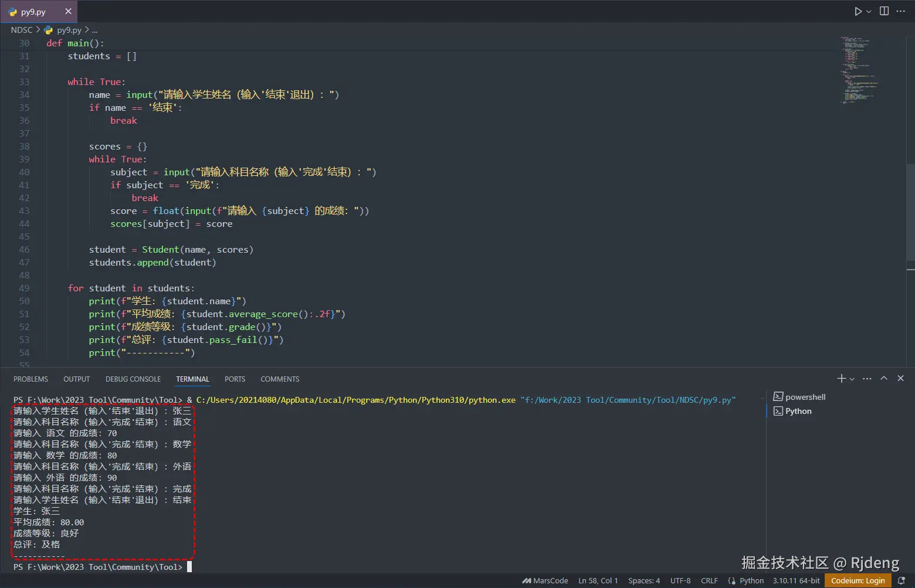Switch to the PROBLEMS panel tab
915x588 pixels.
[30, 379]
